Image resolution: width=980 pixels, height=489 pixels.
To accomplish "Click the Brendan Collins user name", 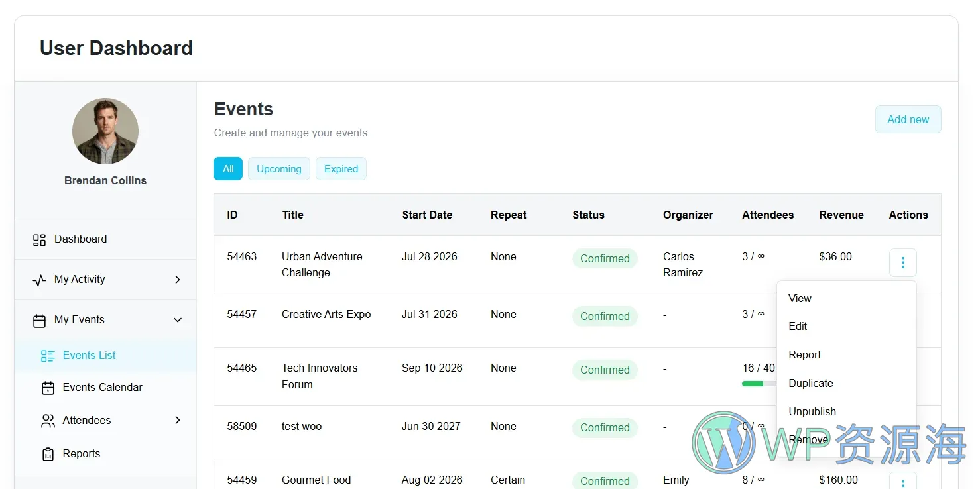I will (x=105, y=180).
